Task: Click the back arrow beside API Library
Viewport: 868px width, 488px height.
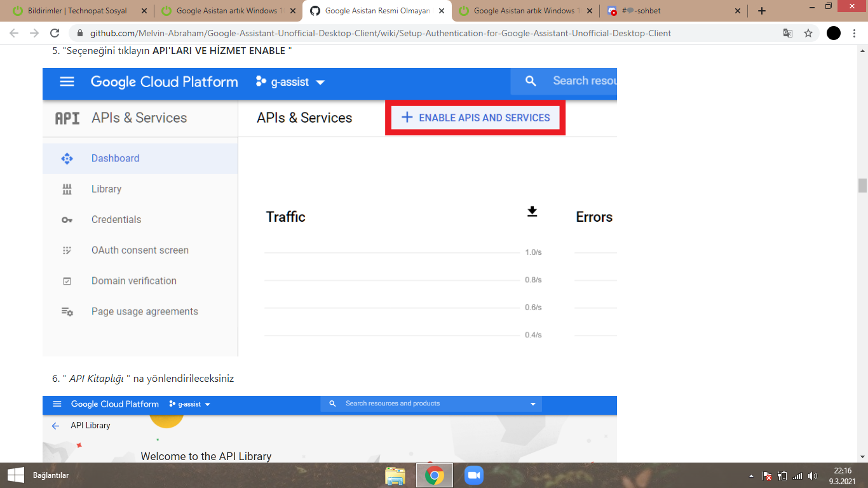Action: coord(56,426)
